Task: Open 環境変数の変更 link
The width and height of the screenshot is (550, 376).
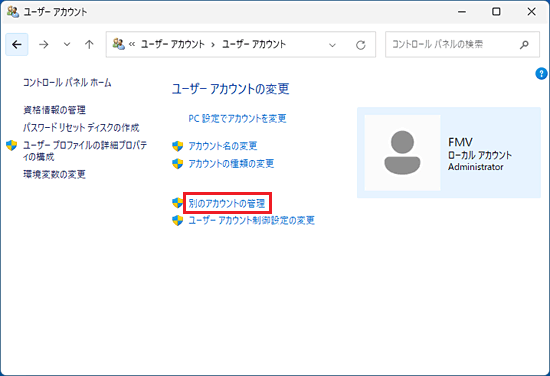Action: pyautogui.click(x=54, y=174)
